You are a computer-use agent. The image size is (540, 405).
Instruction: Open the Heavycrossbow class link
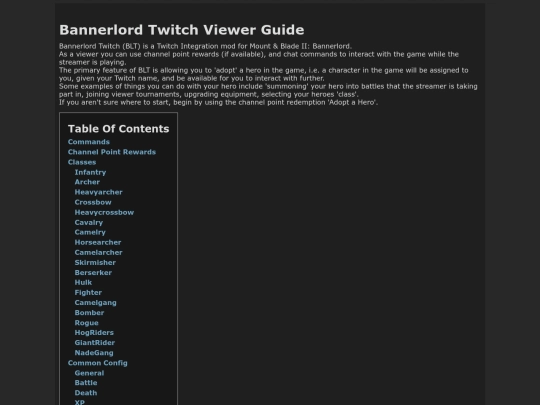point(104,212)
